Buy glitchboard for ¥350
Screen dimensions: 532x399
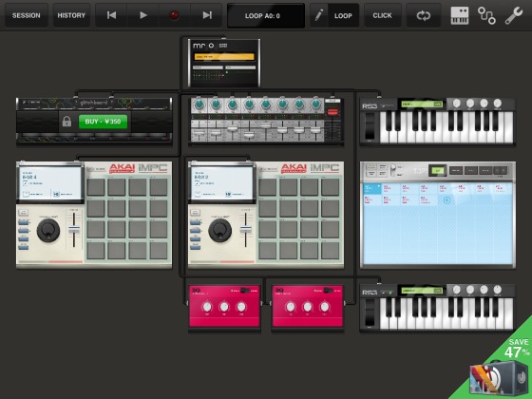pos(104,122)
